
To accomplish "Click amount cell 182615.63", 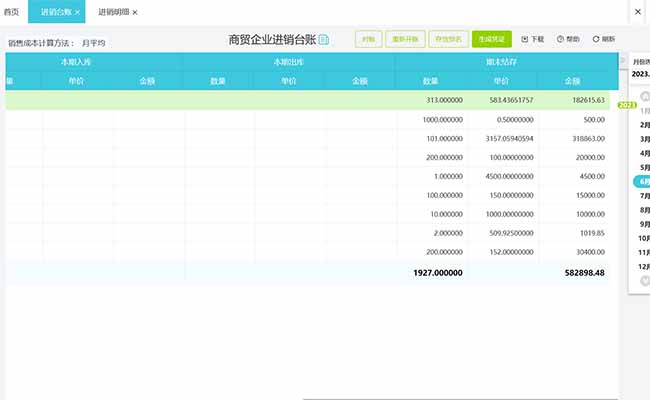I will 588,100.
